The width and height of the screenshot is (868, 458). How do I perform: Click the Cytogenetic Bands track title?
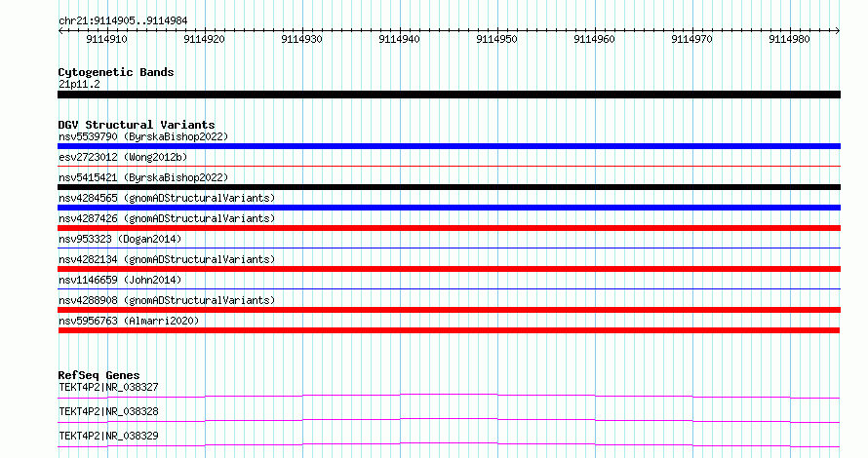(x=116, y=72)
